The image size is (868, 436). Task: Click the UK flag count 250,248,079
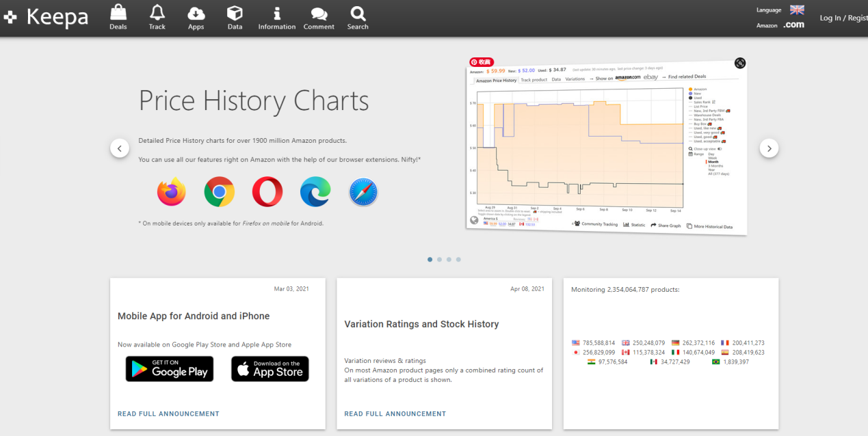[644, 343]
